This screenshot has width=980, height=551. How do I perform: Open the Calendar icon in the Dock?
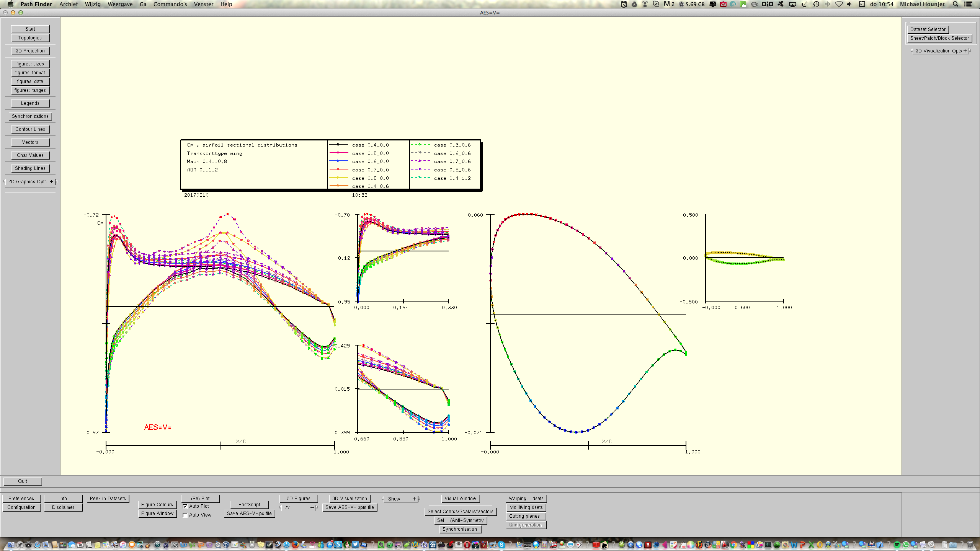(x=80, y=544)
